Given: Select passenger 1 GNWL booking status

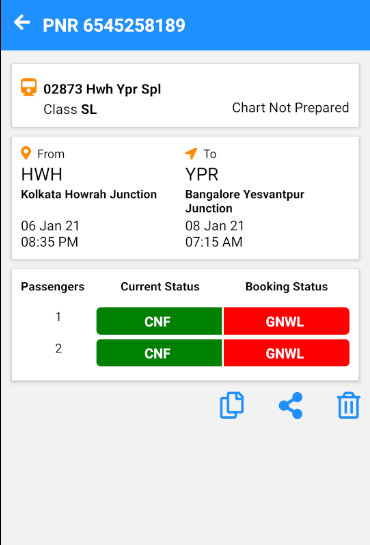Looking at the screenshot, I should 287,321.
